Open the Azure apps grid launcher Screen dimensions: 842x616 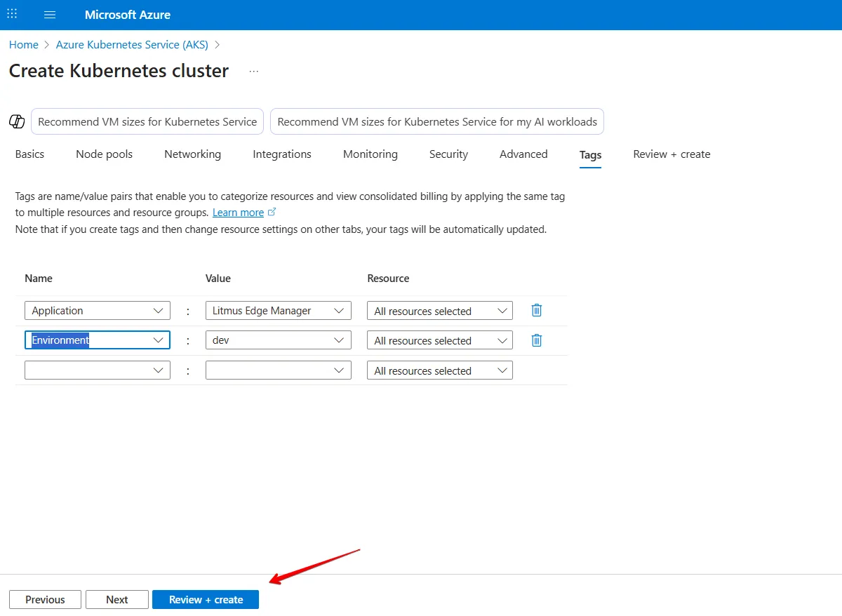[12, 14]
